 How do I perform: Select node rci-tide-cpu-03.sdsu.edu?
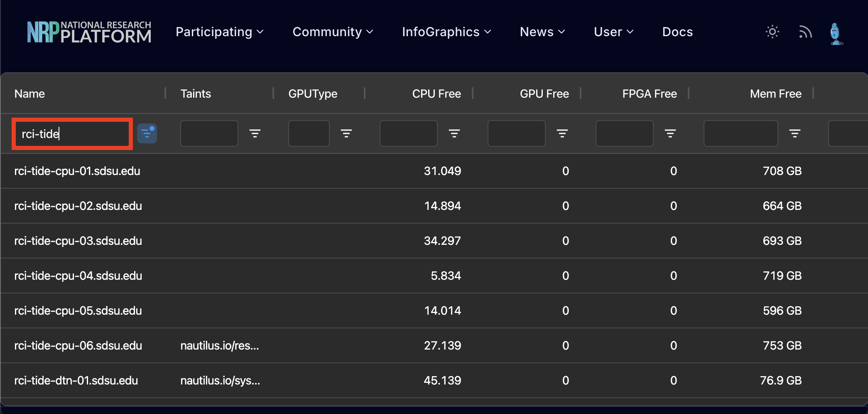point(78,240)
